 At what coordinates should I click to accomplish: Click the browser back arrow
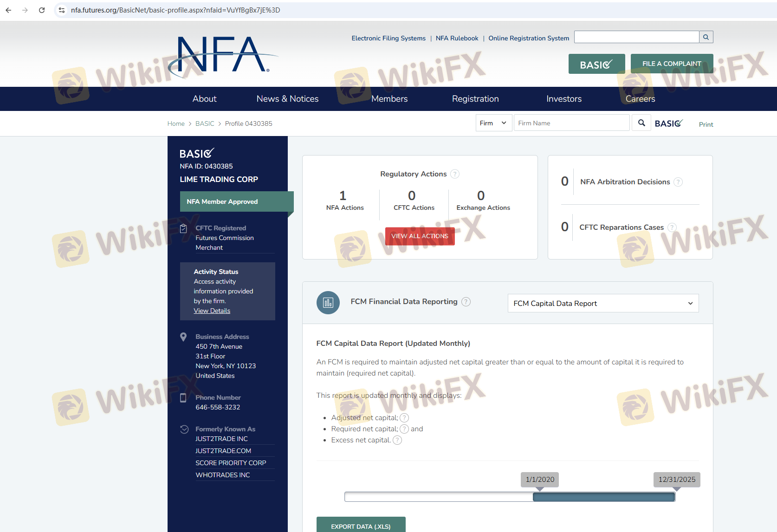click(8, 10)
